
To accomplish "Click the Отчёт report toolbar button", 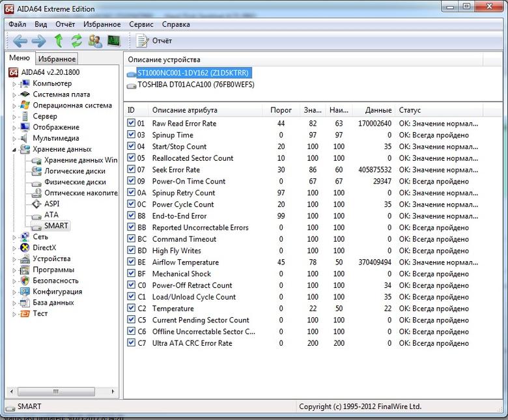I will coord(154,41).
